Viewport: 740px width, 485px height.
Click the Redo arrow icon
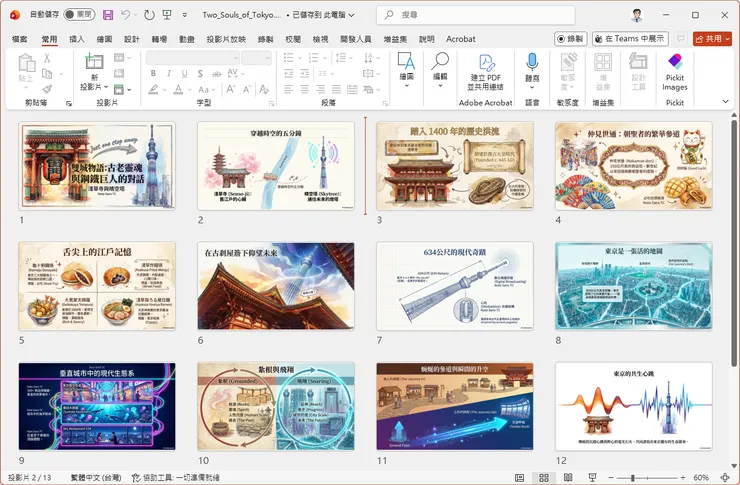coord(149,15)
